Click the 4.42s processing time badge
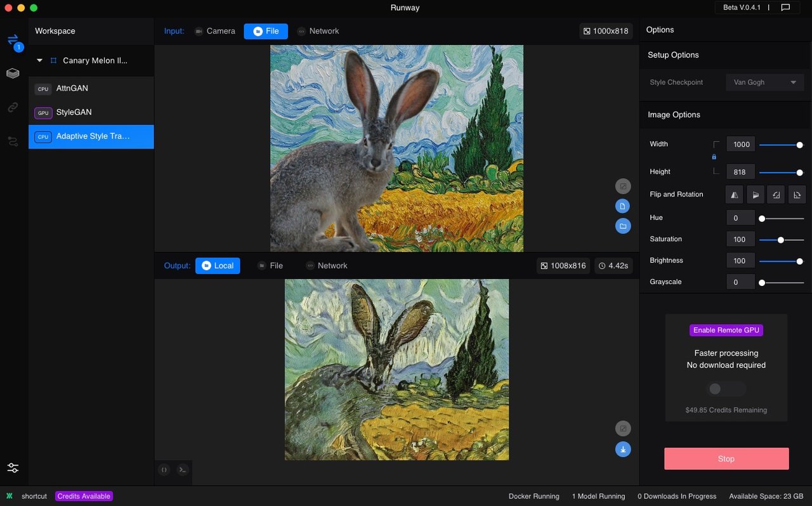The image size is (812, 506). pyautogui.click(x=613, y=266)
